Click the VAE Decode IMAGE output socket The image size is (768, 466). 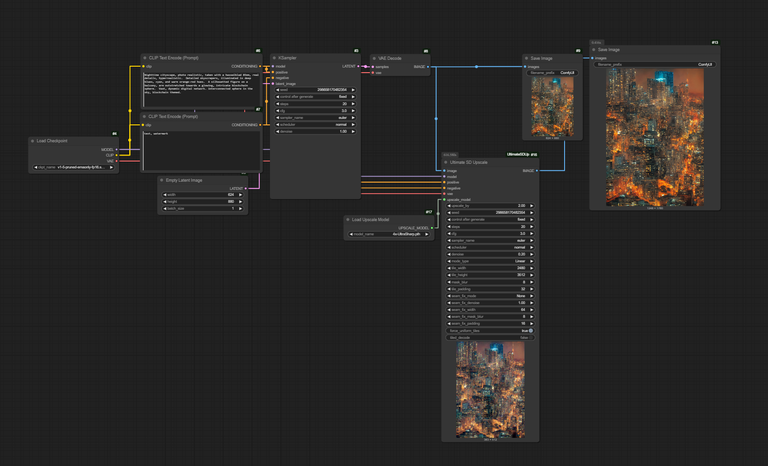coord(428,67)
